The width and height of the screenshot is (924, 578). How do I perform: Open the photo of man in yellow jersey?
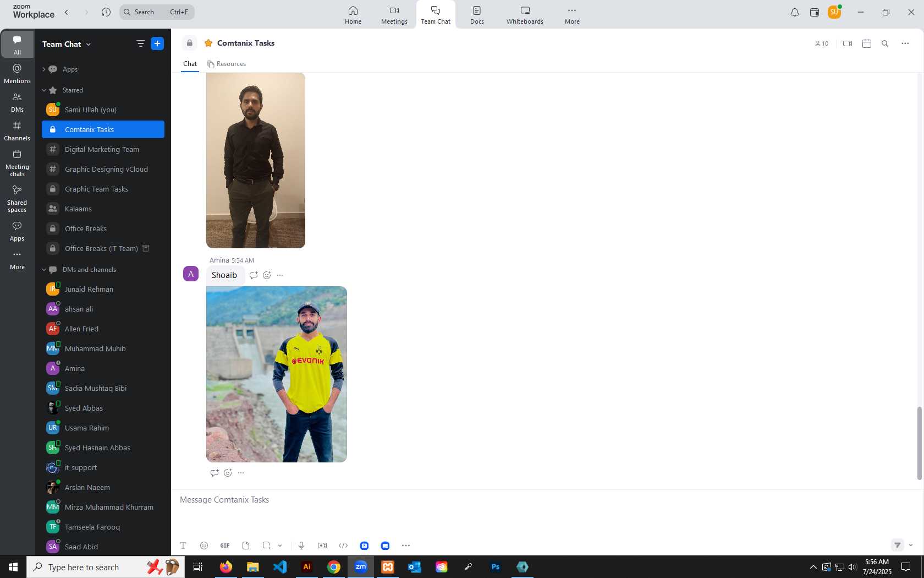[277, 374]
